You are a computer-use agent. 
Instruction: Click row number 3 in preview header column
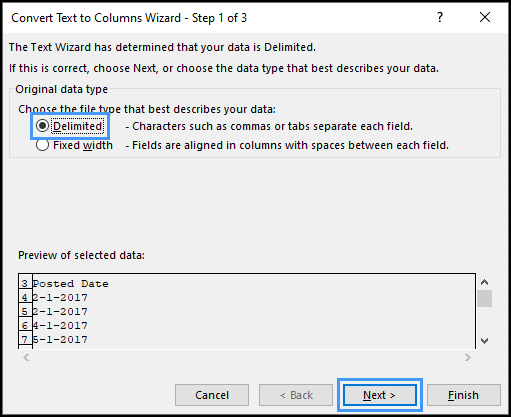[25, 284]
